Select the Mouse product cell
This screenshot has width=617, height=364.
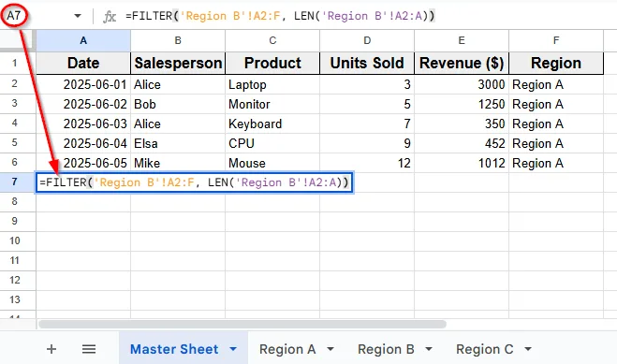point(272,163)
